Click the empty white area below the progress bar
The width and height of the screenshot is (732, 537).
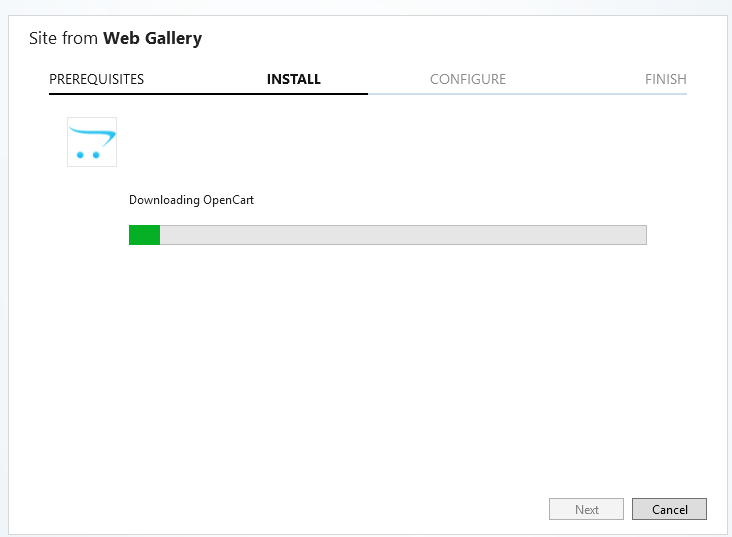388,360
